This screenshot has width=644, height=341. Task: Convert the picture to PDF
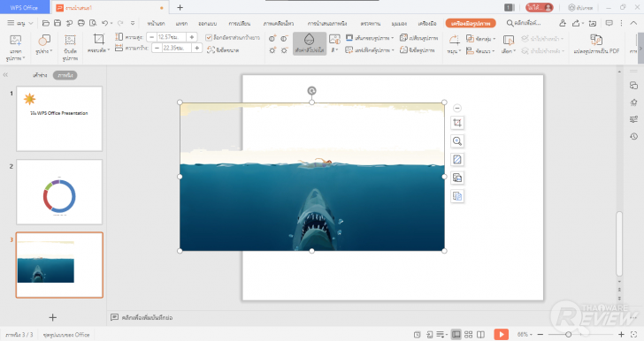[x=596, y=44]
